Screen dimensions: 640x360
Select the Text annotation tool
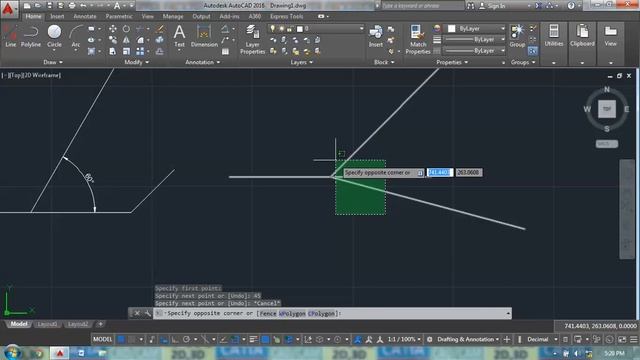[179, 36]
